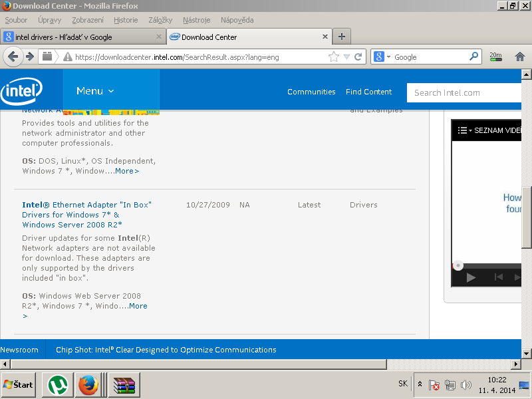Open the Zobrazení menu
The height and width of the screenshot is (399, 532).
tap(88, 20)
